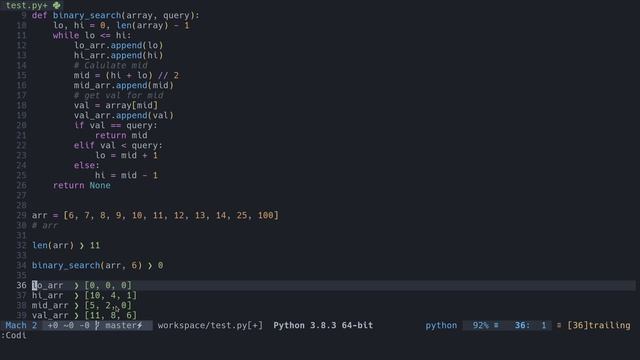Click the git branch icon before master
Image resolution: width=640 pixels, height=360 pixels.
coord(97,325)
